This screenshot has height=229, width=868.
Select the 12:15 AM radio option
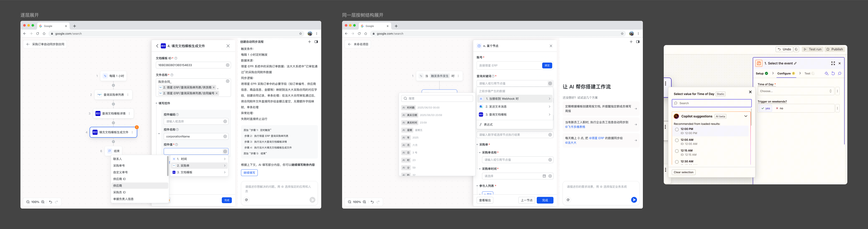tap(677, 151)
